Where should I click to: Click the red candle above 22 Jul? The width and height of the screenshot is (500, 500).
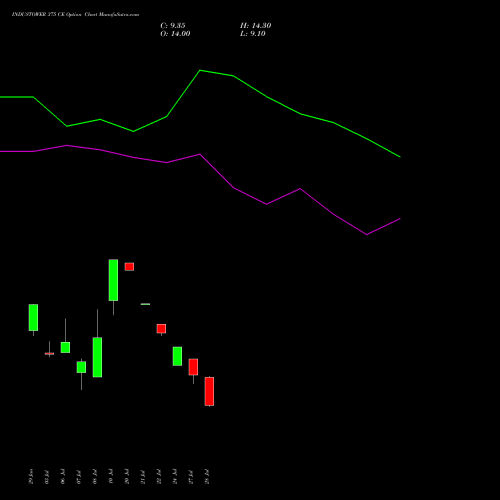161,329
